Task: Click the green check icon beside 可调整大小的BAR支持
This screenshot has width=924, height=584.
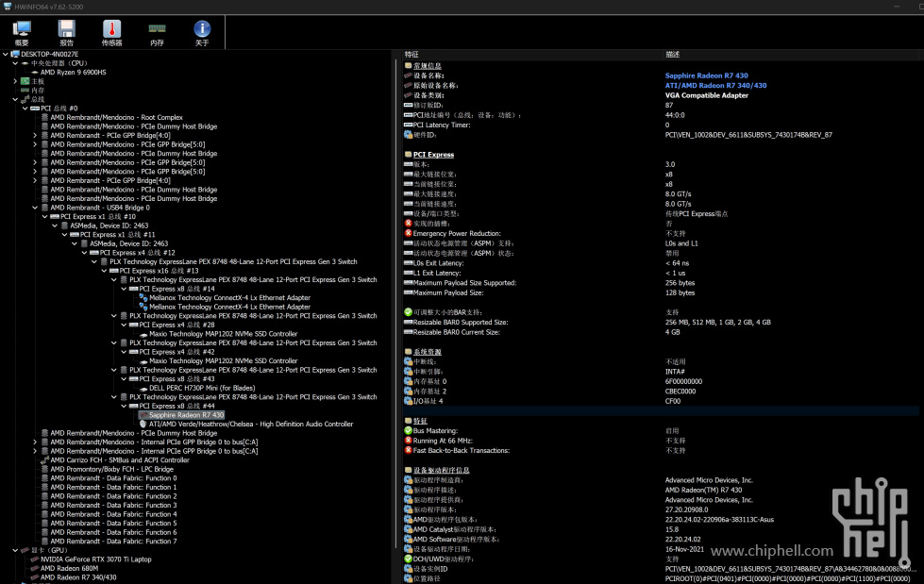Action: [x=408, y=312]
